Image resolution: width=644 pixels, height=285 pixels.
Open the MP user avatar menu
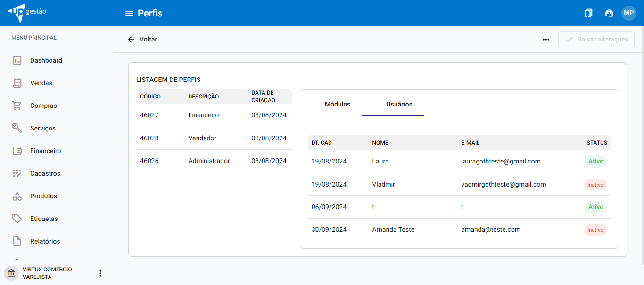coord(629,13)
